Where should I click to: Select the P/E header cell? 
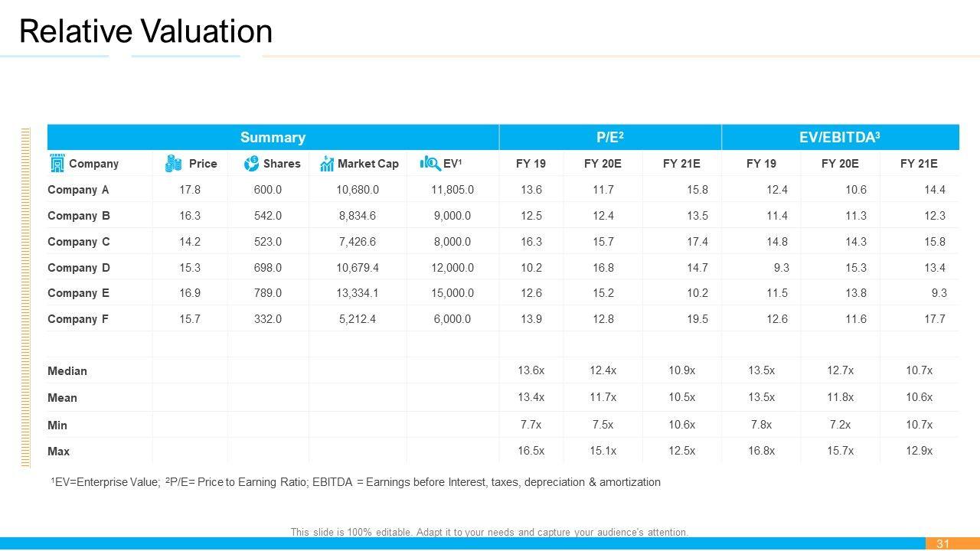pyautogui.click(x=610, y=138)
